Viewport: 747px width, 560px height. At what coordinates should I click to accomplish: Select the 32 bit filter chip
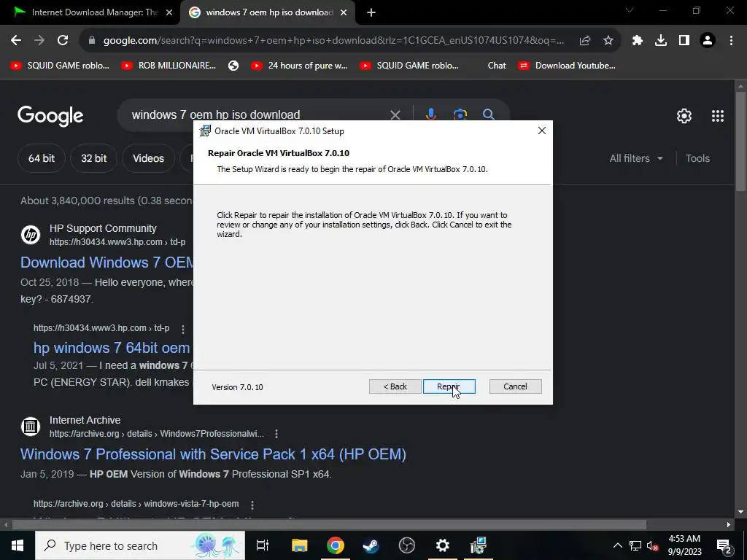[x=93, y=158]
